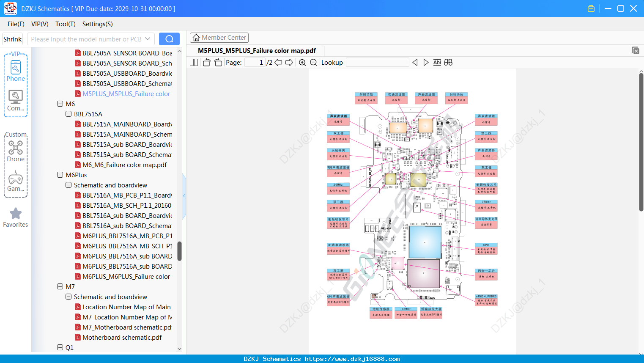644x363 pixels.
Task: Rotate the page clockwise
Action: click(x=218, y=63)
